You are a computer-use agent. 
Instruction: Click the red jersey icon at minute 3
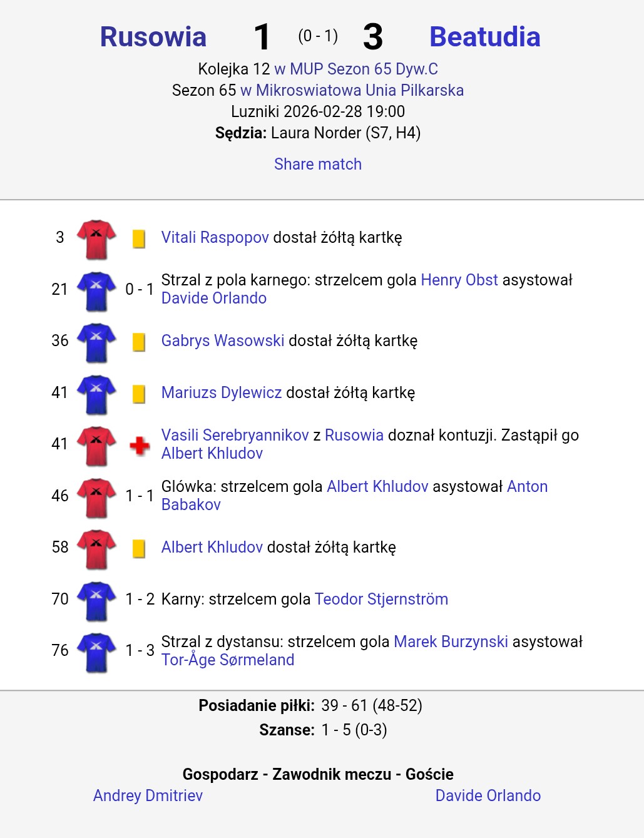click(x=96, y=239)
